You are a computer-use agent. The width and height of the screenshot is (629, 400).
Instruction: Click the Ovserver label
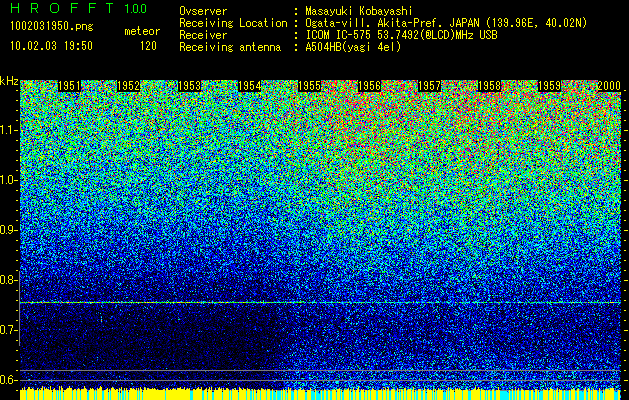(203, 11)
